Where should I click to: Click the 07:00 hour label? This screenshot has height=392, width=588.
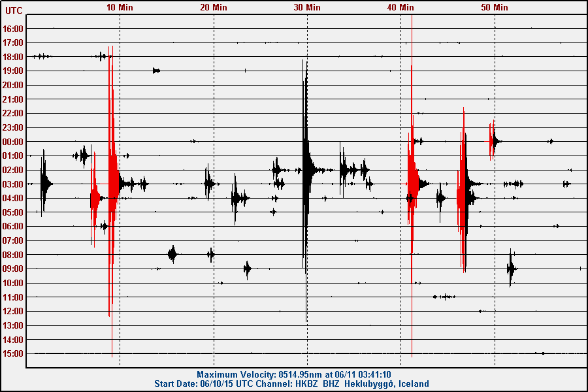(x=13, y=240)
